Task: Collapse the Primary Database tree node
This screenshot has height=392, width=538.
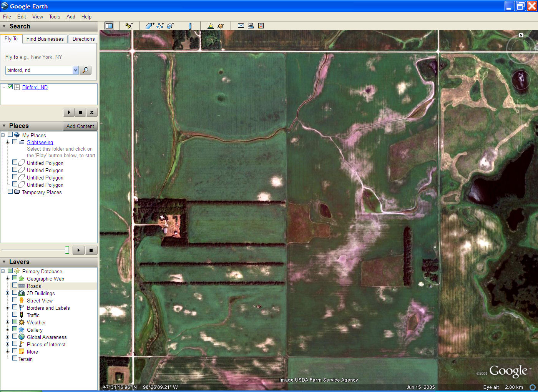Action: click(x=3, y=271)
